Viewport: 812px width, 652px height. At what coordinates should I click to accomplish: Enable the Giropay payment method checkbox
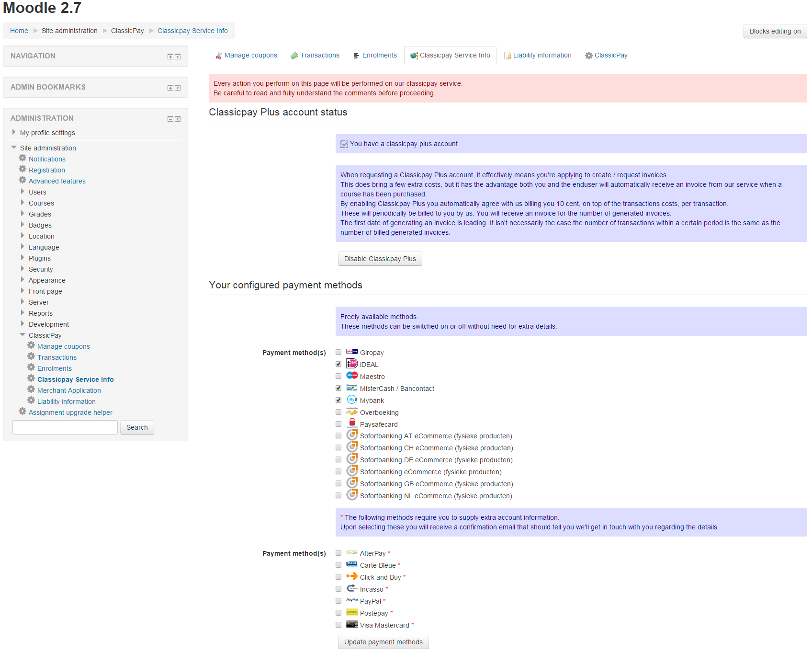click(338, 353)
